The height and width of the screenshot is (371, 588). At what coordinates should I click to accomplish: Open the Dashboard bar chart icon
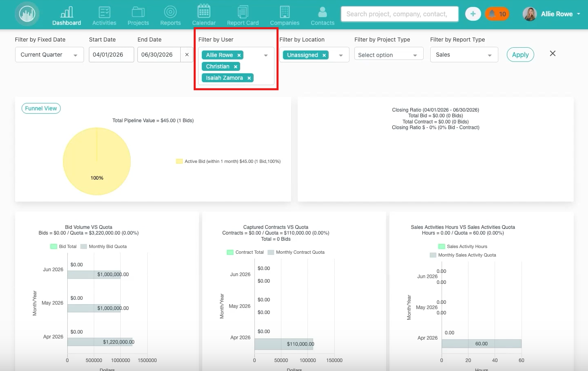pos(66,12)
